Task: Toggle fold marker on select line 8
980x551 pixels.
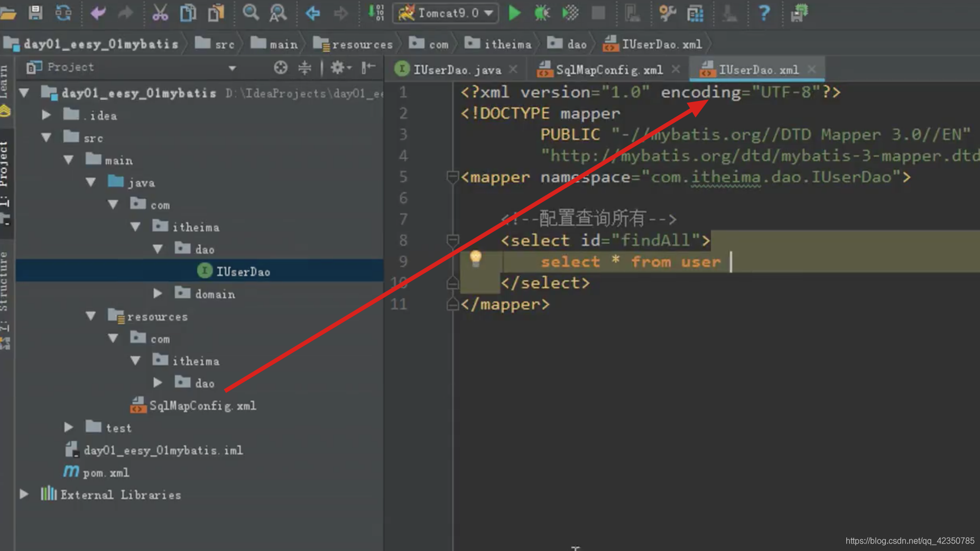Action: (x=452, y=240)
